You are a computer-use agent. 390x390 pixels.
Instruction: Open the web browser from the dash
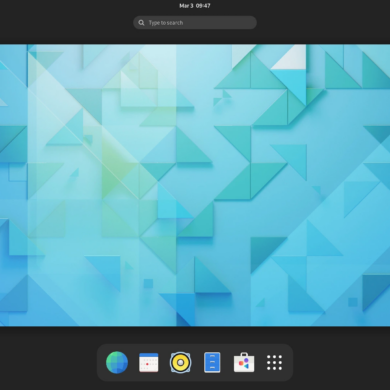click(x=117, y=362)
